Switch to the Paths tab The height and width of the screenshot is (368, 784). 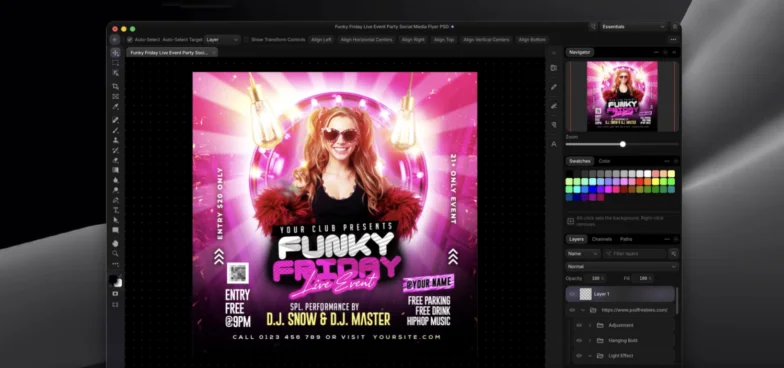click(x=626, y=240)
